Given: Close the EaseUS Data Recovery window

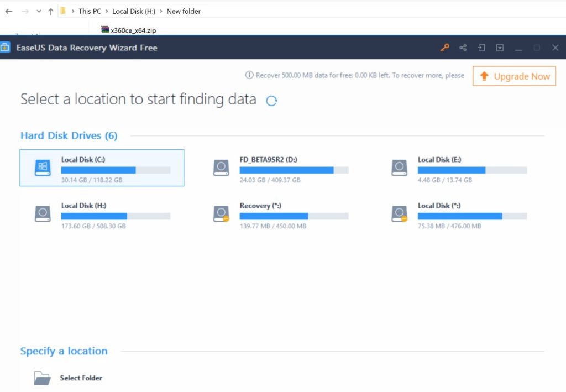Looking at the screenshot, I should pos(555,48).
